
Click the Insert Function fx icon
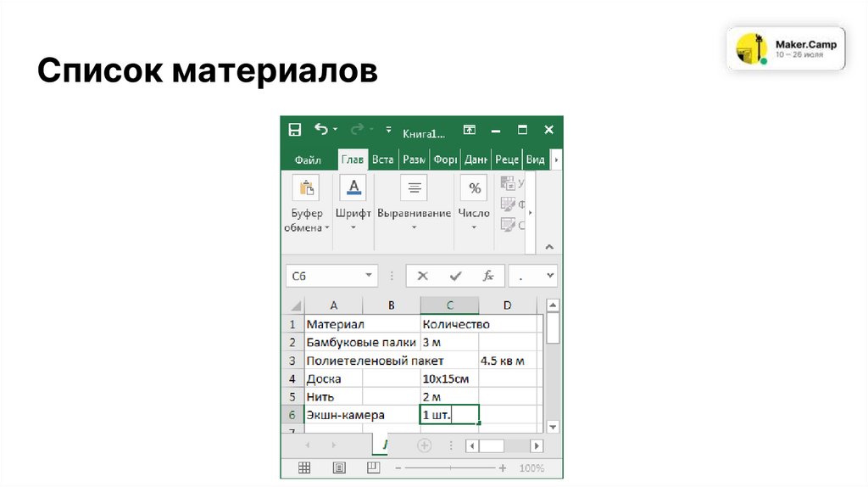tap(488, 276)
